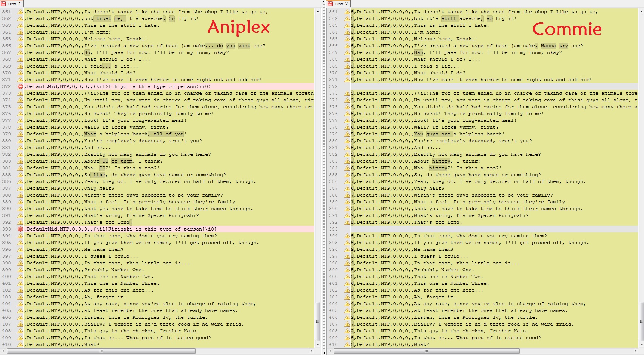The height and width of the screenshot is (355, 644).
Task: Click the red removed-line marker on left line 372
Action: 20,86
